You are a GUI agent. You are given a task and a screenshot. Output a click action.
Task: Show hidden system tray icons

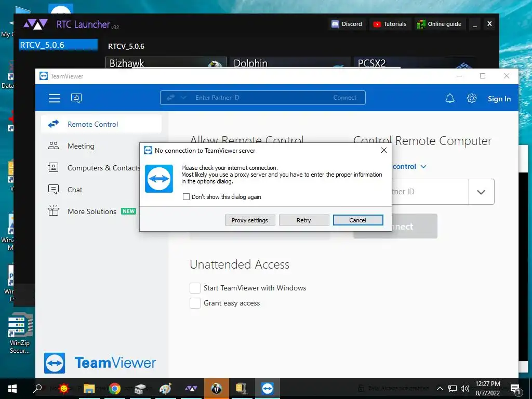tap(440, 389)
